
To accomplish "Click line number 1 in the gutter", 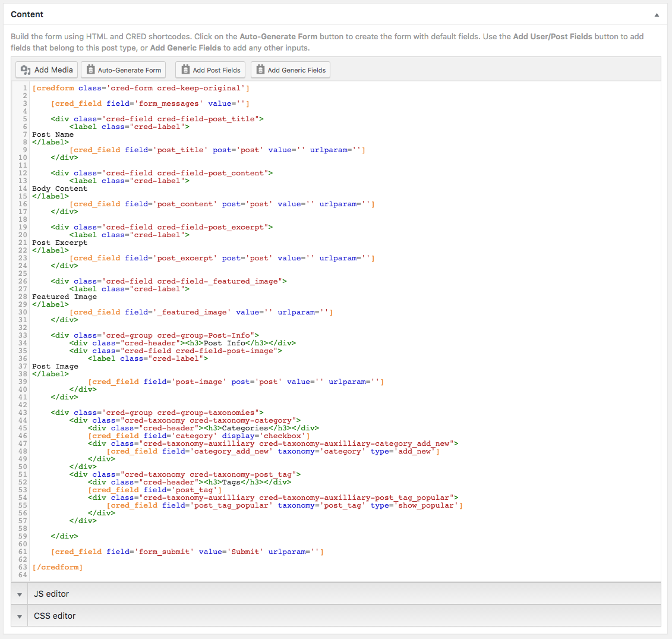I will point(25,88).
